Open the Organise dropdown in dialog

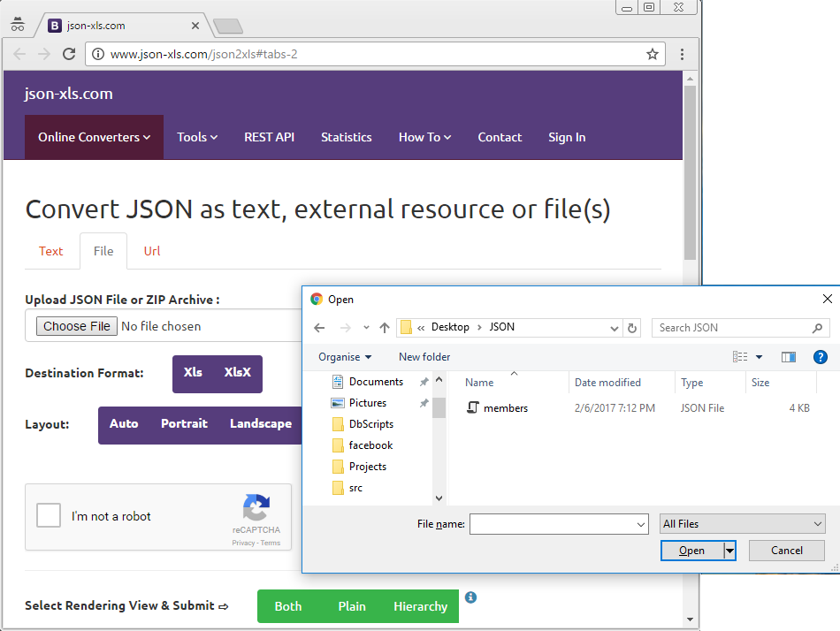coord(345,357)
